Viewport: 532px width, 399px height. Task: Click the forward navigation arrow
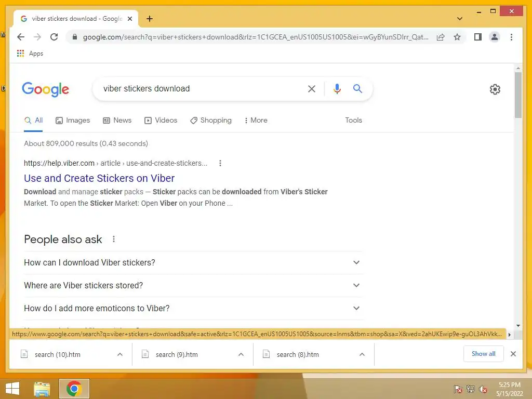[37, 37]
